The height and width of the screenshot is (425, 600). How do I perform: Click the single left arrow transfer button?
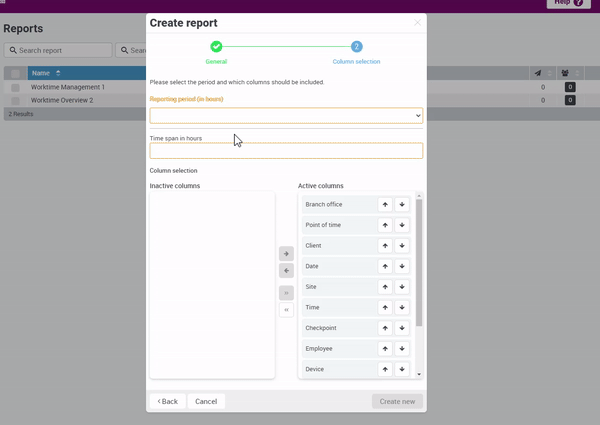pos(286,271)
